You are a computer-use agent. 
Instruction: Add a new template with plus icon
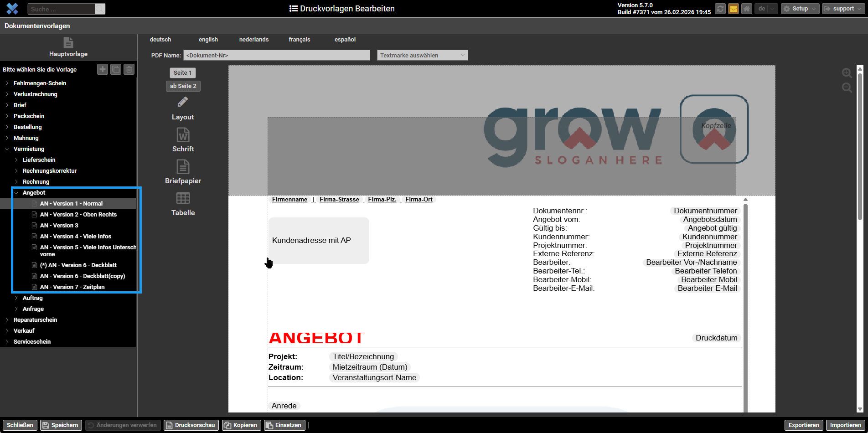tap(103, 69)
